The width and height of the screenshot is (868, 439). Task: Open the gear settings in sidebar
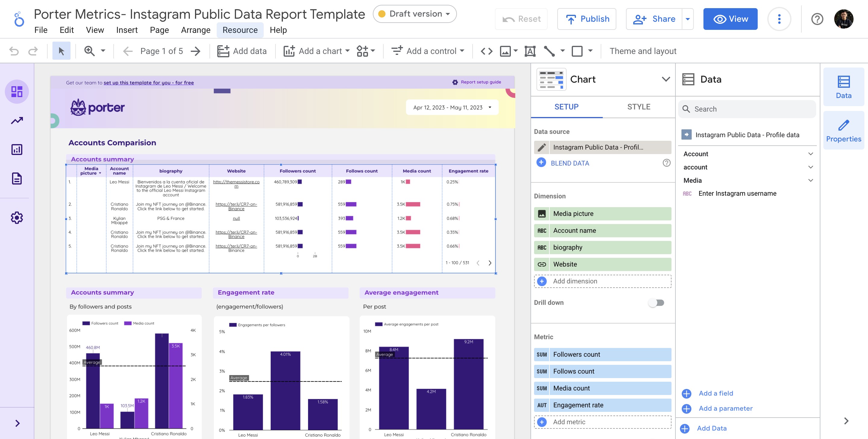click(x=17, y=218)
